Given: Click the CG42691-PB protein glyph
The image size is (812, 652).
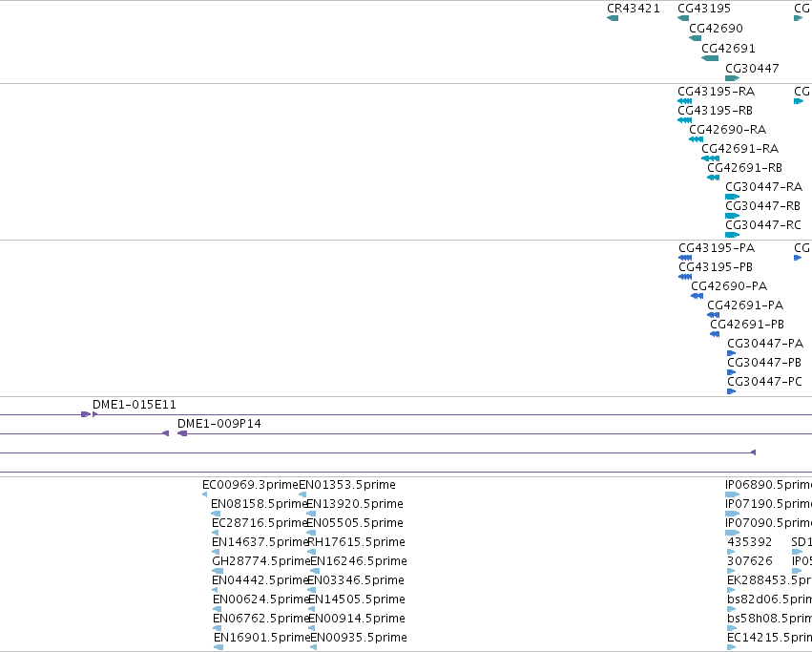Looking at the screenshot, I should click(715, 334).
